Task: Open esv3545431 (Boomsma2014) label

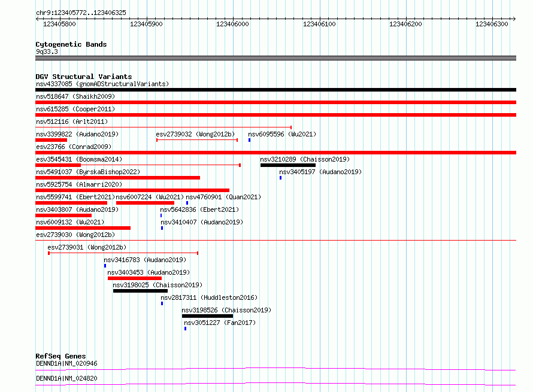Action: [x=79, y=159]
